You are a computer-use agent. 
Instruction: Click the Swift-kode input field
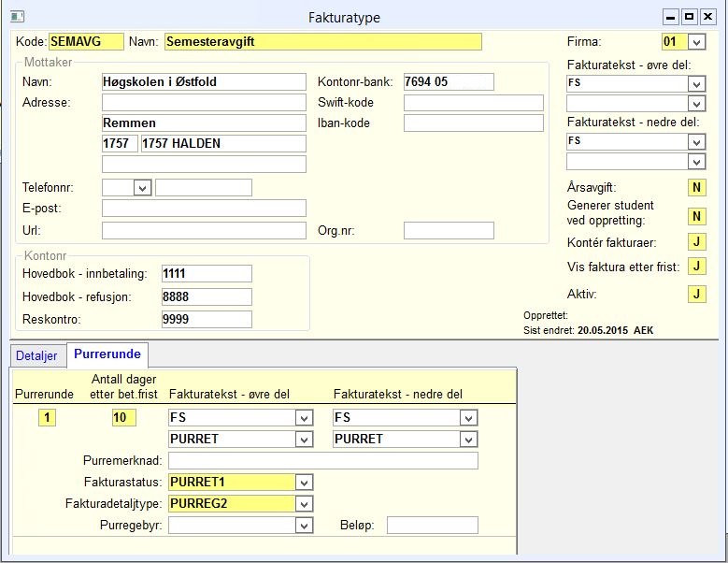(x=474, y=103)
